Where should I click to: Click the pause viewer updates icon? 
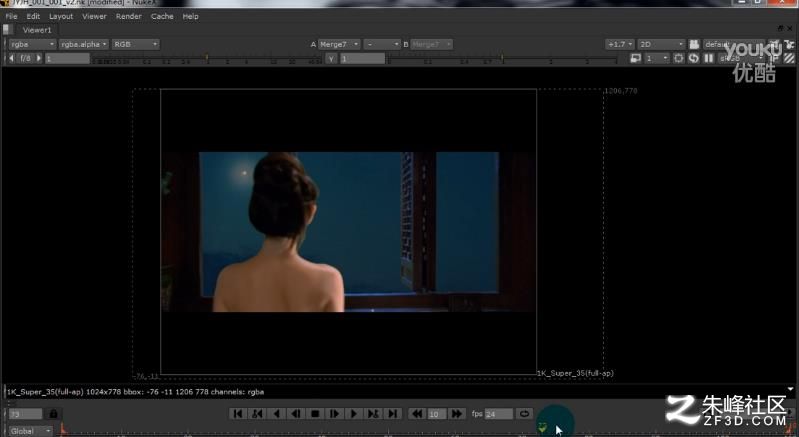pos(708,59)
